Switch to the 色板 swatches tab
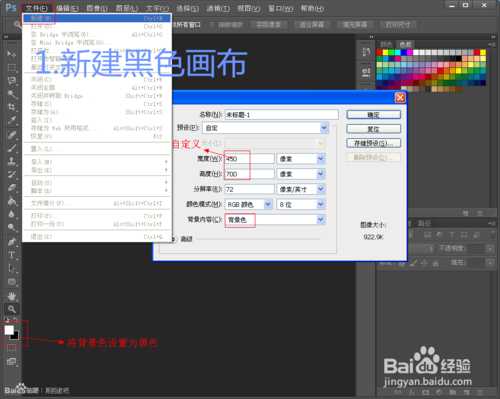Screen dimensions: 500x399 click(406, 44)
